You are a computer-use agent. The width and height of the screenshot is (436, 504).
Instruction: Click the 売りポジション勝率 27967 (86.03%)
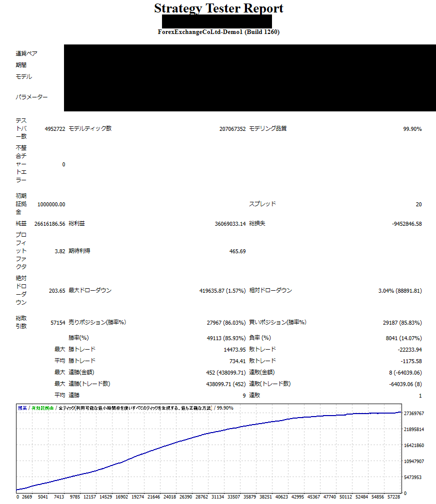click(x=226, y=323)
